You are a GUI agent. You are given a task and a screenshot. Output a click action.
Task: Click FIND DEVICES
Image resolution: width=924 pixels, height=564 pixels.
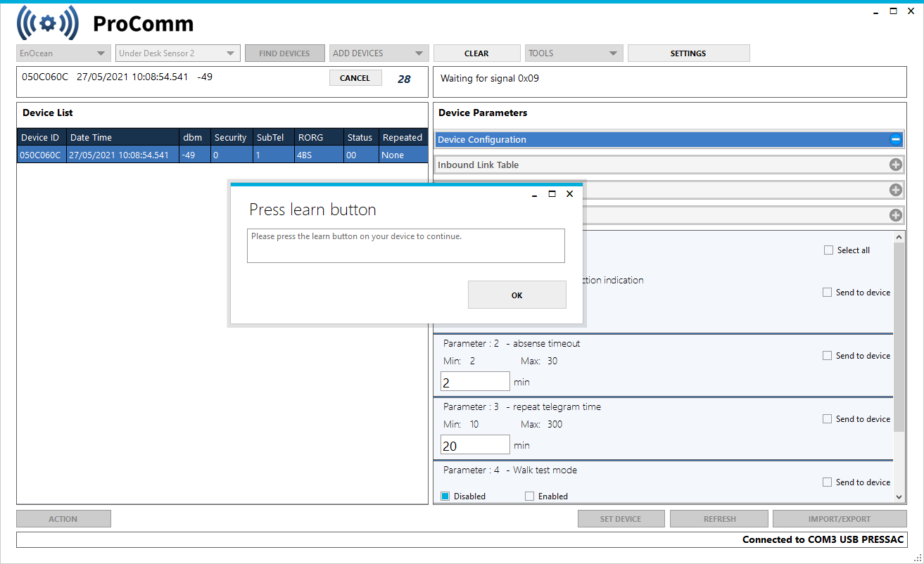[284, 53]
